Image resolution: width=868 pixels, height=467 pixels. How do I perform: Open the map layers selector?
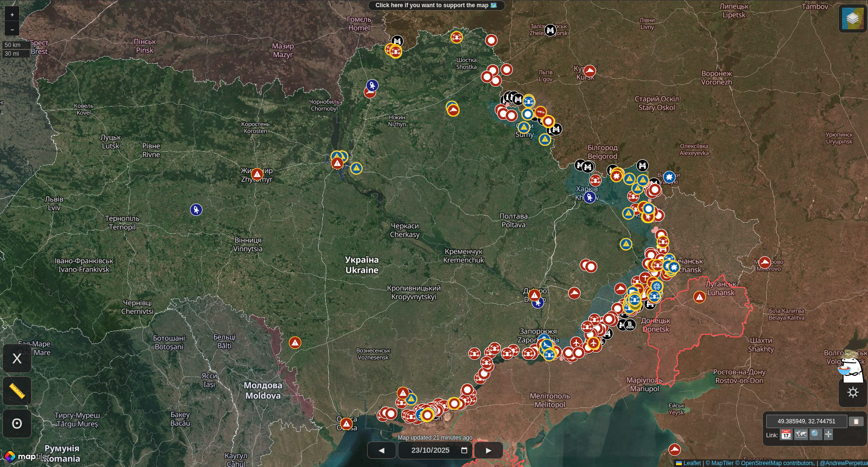852,18
